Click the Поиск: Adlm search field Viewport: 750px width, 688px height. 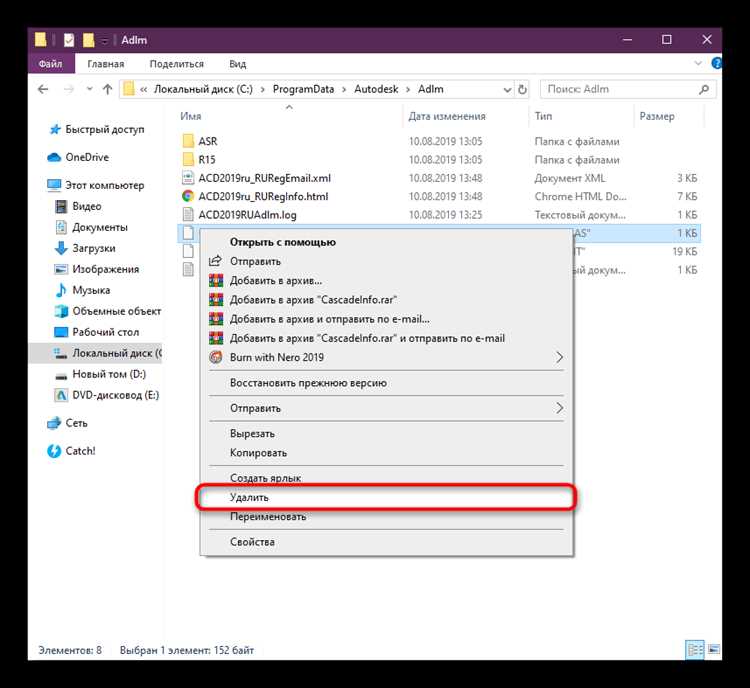pyautogui.click(x=622, y=89)
